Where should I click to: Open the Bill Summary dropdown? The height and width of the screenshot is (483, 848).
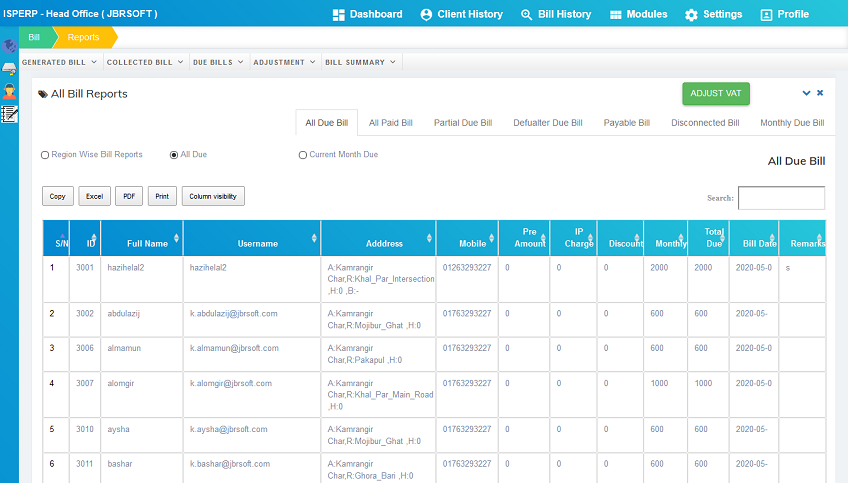point(359,62)
